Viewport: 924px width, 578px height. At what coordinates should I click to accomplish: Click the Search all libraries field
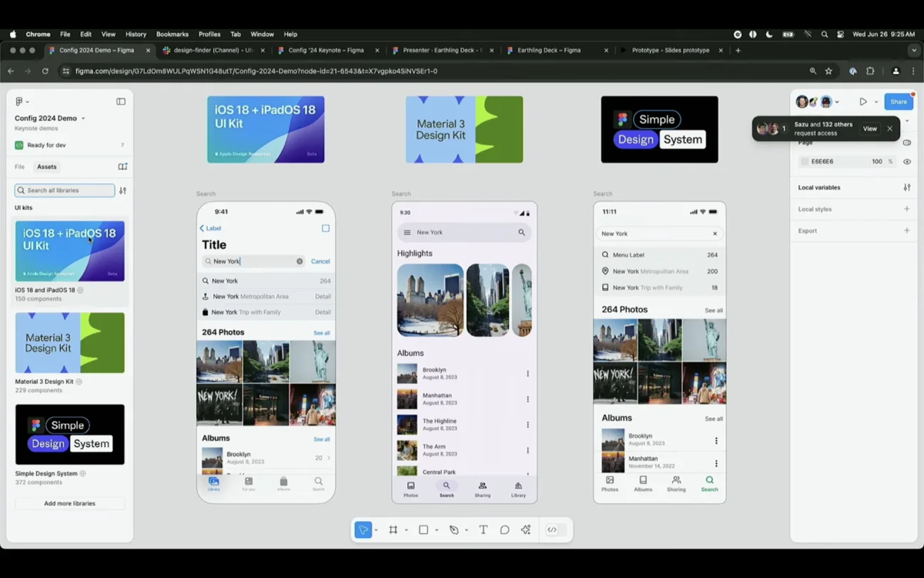pyautogui.click(x=65, y=190)
